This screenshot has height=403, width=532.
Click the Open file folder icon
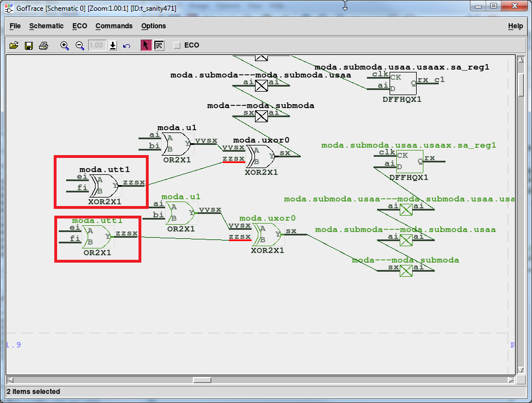click(x=14, y=45)
